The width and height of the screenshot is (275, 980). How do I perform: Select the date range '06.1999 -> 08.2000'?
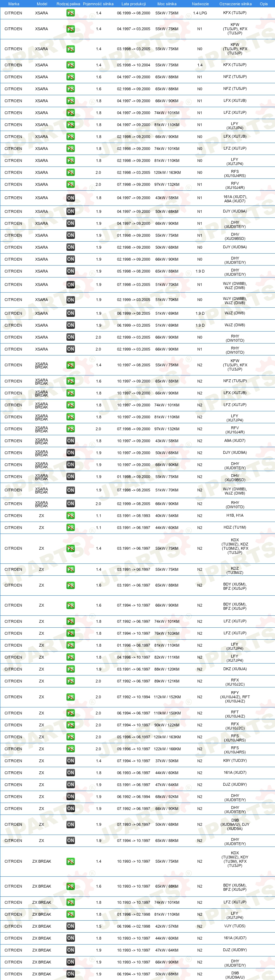point(134,13)
